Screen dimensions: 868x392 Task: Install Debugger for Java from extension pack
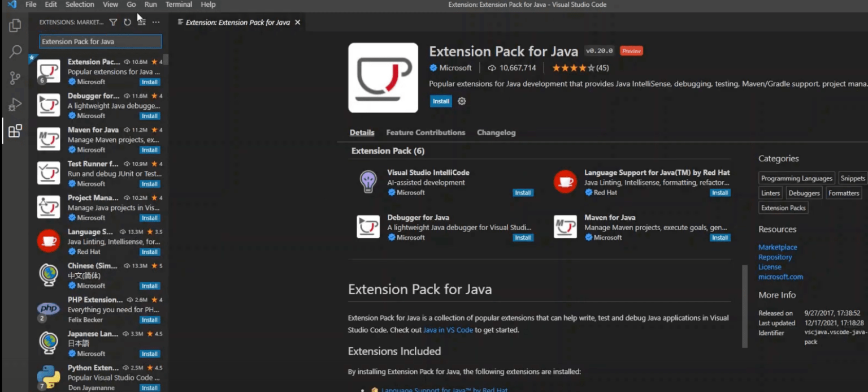pyautogui.click(x=523, y=238)
